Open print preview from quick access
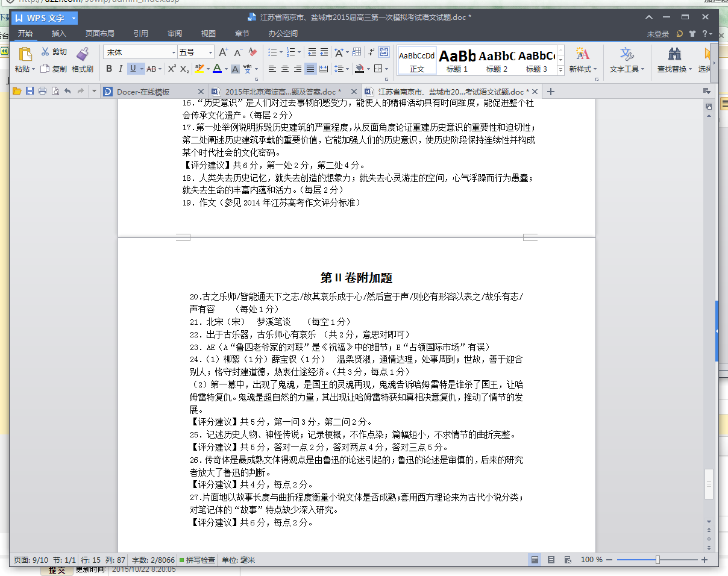The image size is (728, 576). [55, 92]
